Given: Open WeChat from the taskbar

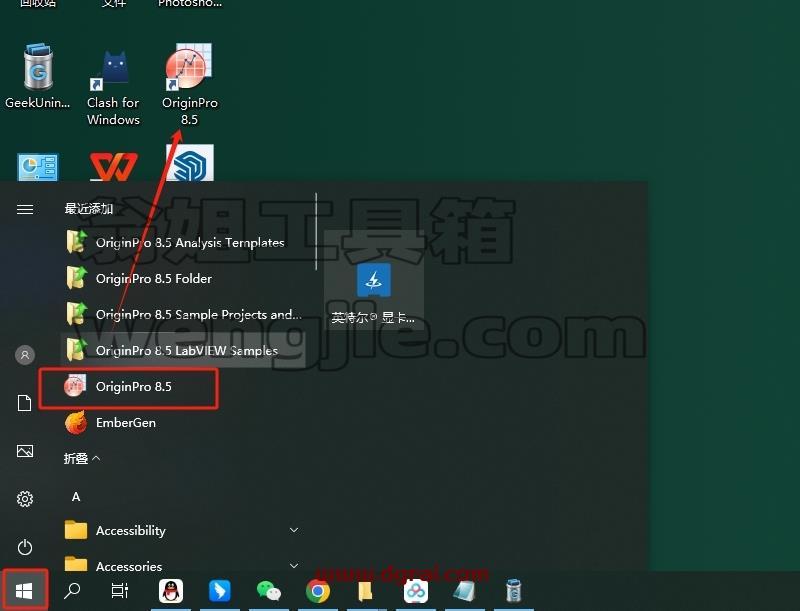Looking at the screenshot, I should point(269,591).
